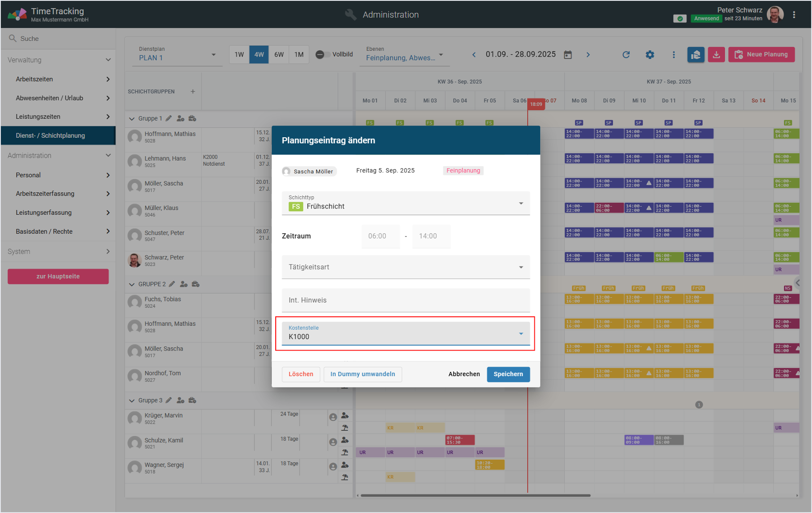Open the settings gear in the toolbar
Image resolution: width=812 pixels, height=513 pixels.
coord(650,55)
